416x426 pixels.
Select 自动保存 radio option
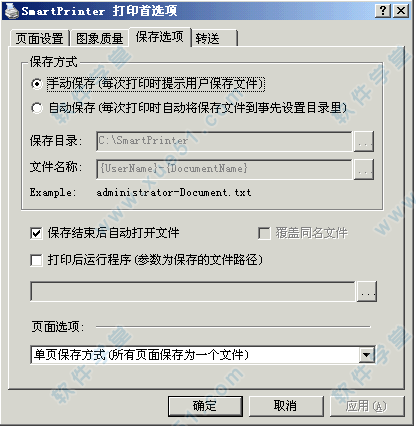coord(36,108)
